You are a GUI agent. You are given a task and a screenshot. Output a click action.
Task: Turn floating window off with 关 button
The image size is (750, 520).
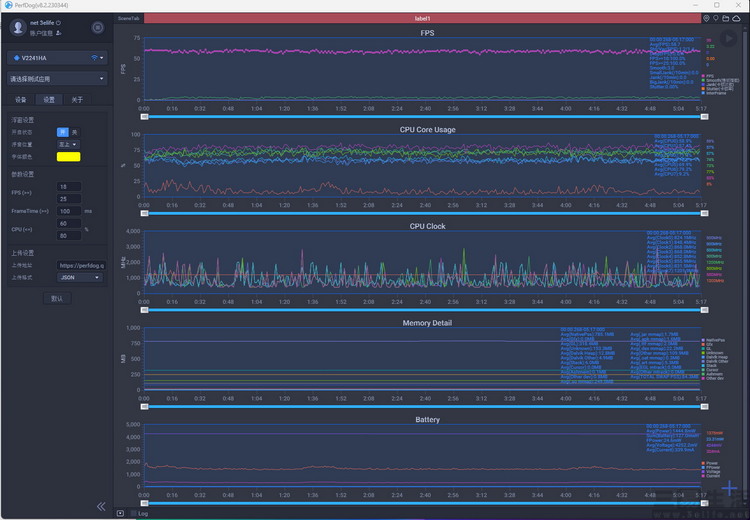(74, 132)
